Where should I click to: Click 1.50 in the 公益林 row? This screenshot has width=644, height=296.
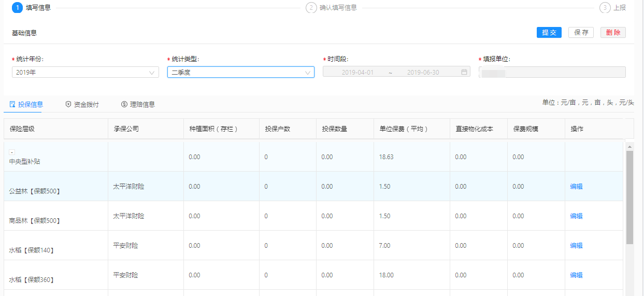pos(384,187)
